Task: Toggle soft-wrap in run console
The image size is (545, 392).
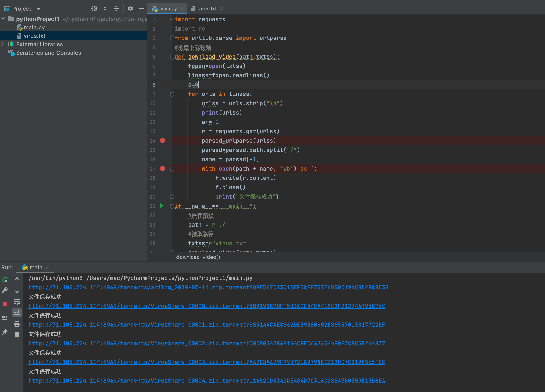Action: point(17,301)
